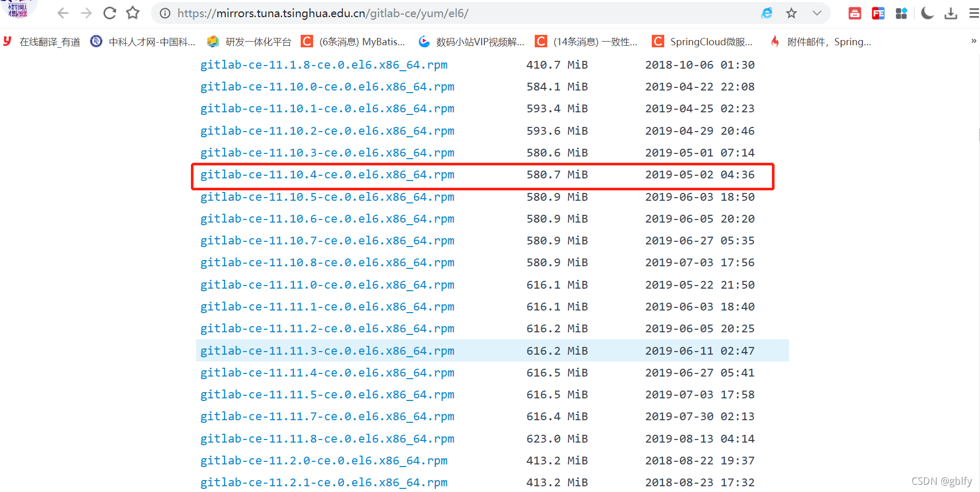Screen dimensions: 980x492
Task: Click the star icon inside the address bar
Action: (791, 14)
